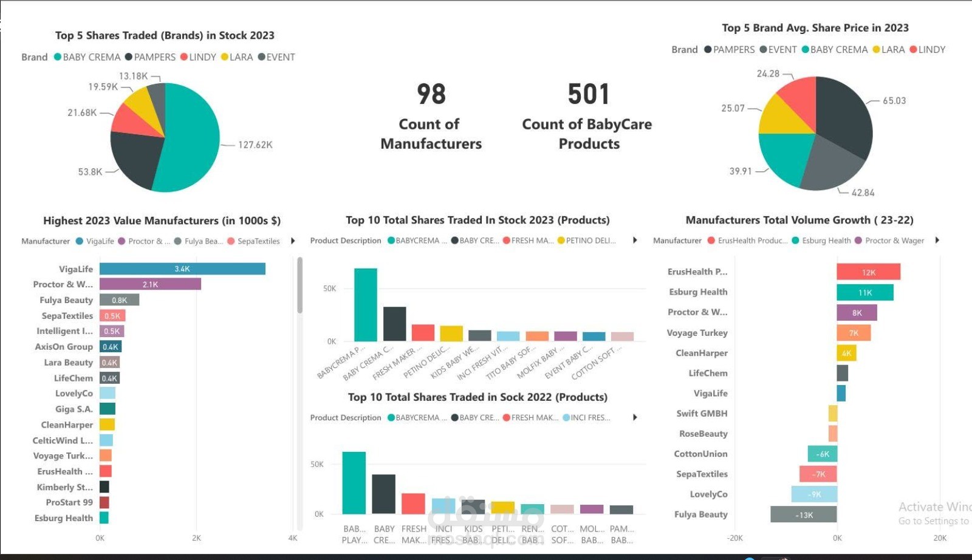The width and height of the screenshot is (972, 560).
Task: Click the Esburg Health 11K growth bar
Action: pyautogui.click(x=865, y=293)
